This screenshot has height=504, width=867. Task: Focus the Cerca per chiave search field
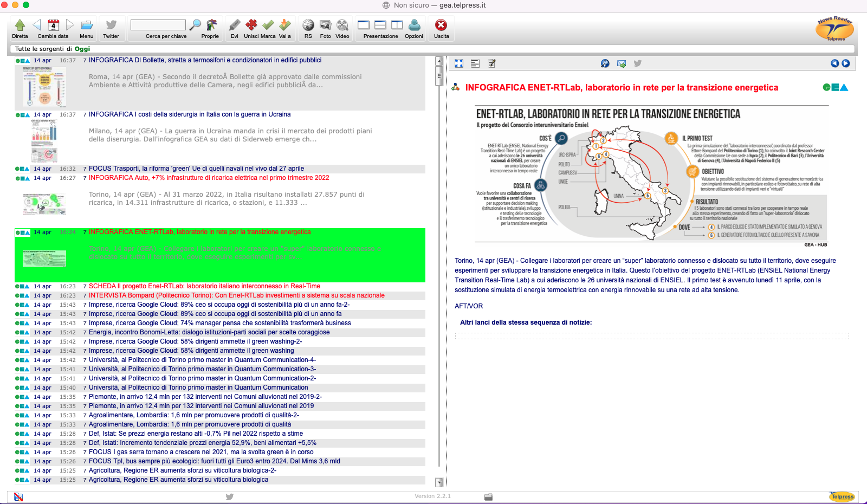(x=158, y=25)
